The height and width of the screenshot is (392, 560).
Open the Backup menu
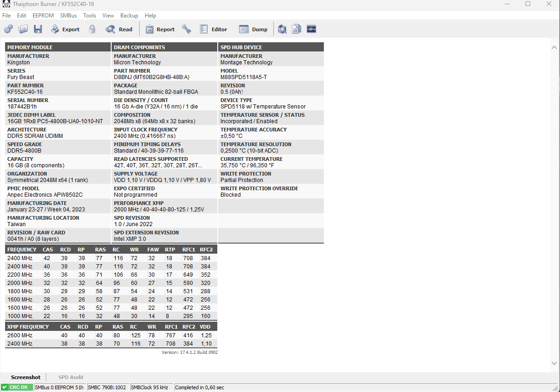[x=129, y=16]
